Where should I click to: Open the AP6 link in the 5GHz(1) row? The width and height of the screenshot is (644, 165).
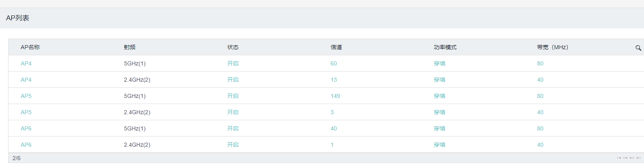[26, 128]
